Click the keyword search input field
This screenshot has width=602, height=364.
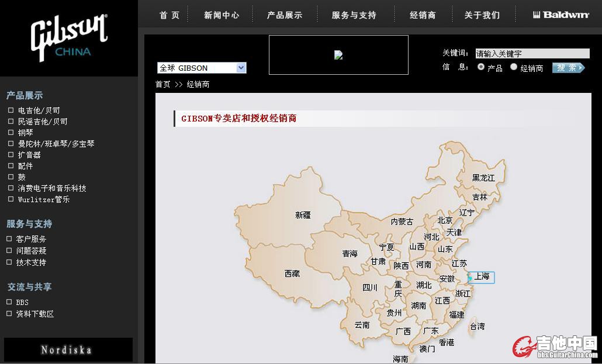tap(532, 53)
